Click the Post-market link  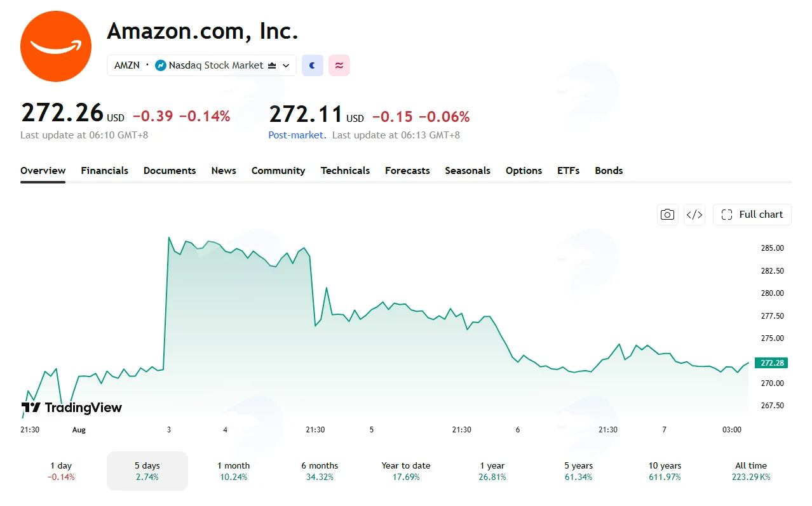tap(297, 135)
